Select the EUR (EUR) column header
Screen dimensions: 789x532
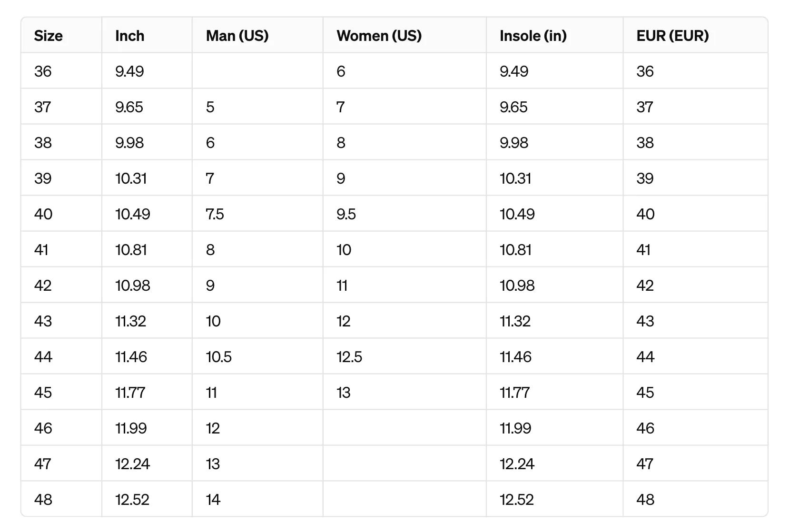(x=672, y=36)
